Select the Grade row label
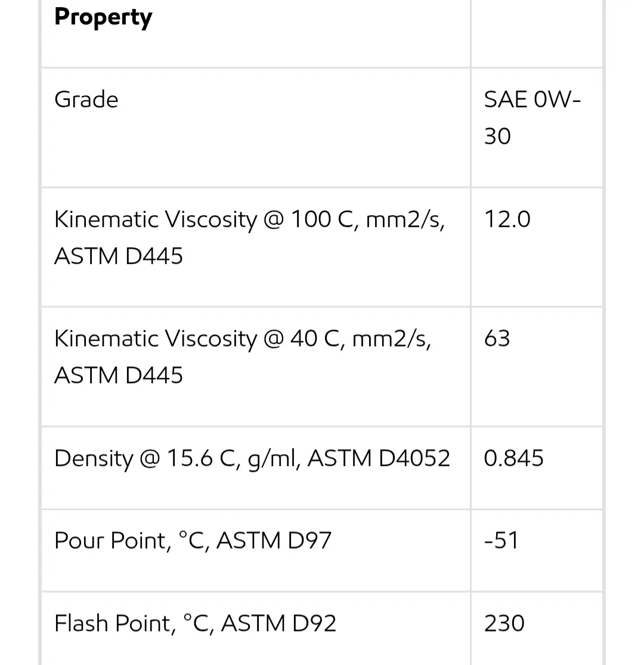Screen dimensions: 644x665 (86, 100)
